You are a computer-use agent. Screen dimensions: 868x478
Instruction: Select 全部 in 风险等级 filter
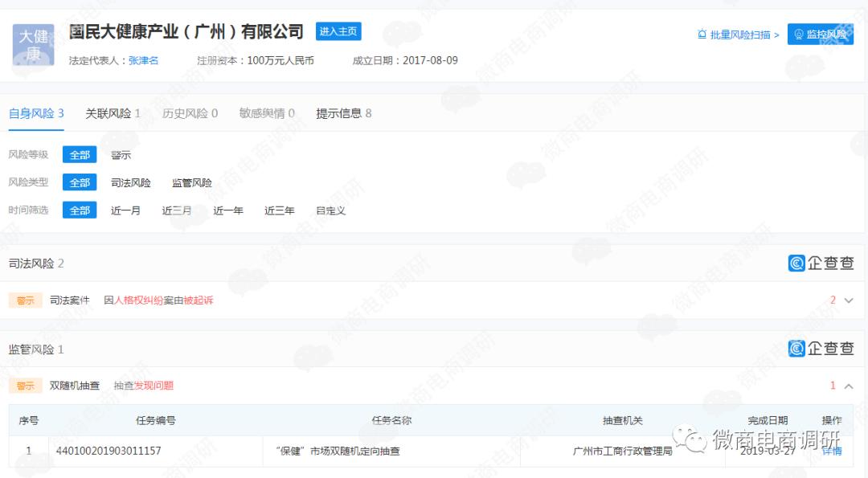click(x=80, y=155)
